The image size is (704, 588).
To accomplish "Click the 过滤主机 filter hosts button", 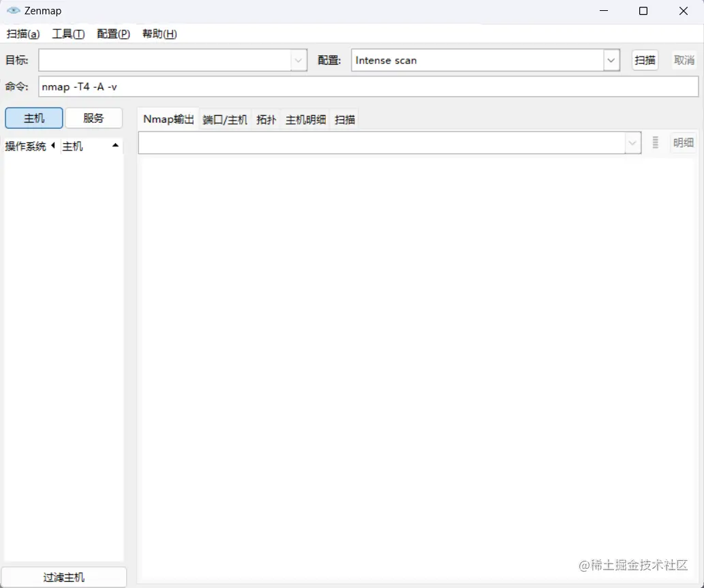I will 63,576.
